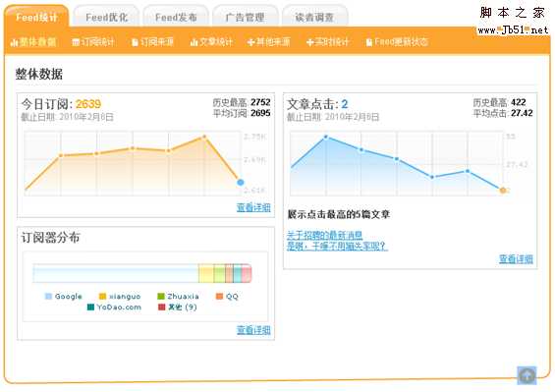Click the 订阅来源 document icon
Screen dimensions: 555x392
point(135,42)
